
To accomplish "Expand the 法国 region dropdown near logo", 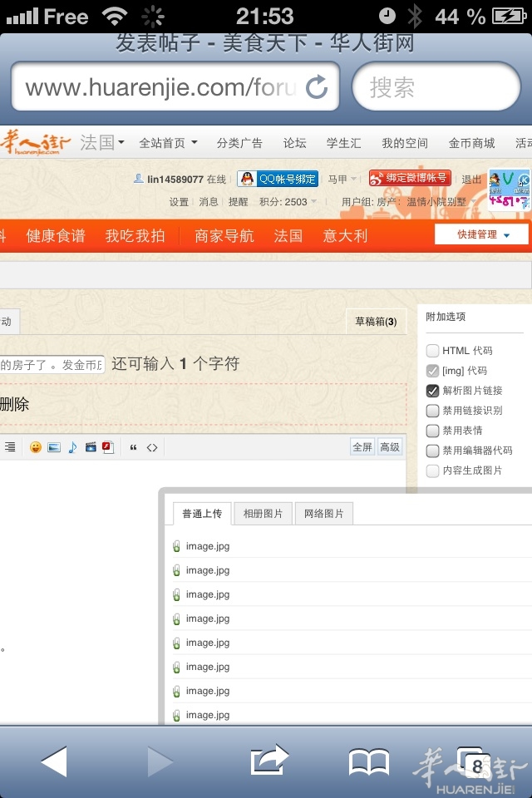I will point(102,143).
